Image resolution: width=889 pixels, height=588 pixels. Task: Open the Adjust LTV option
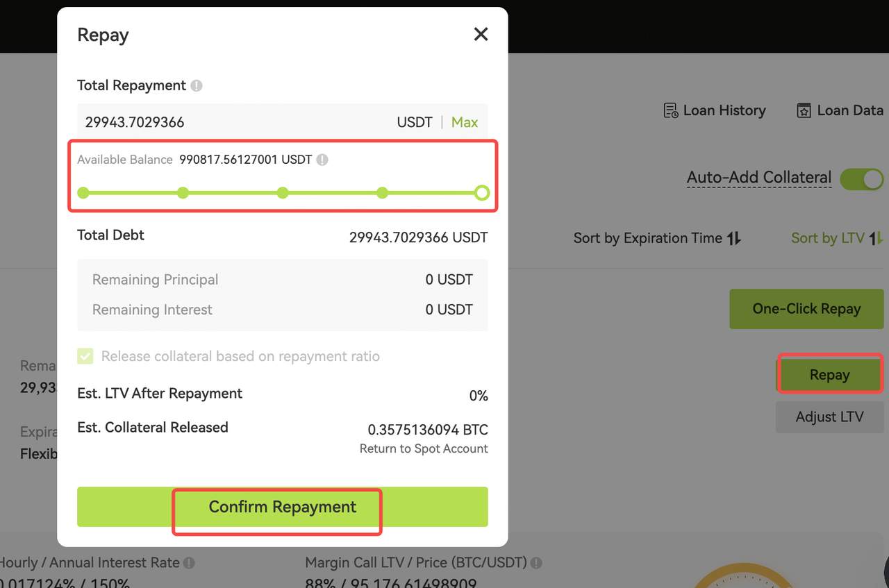[829, 417]
